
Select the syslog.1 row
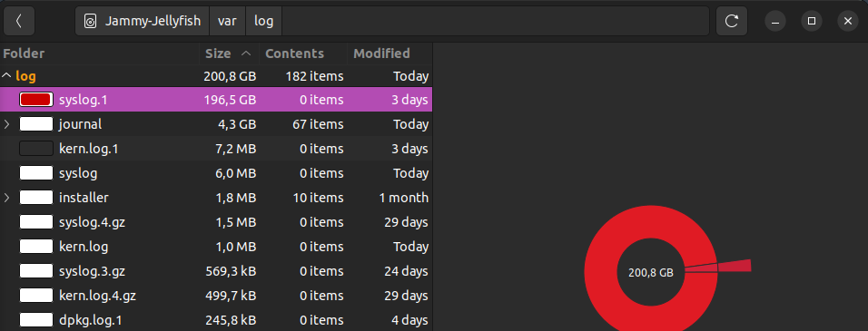point(216,100)
